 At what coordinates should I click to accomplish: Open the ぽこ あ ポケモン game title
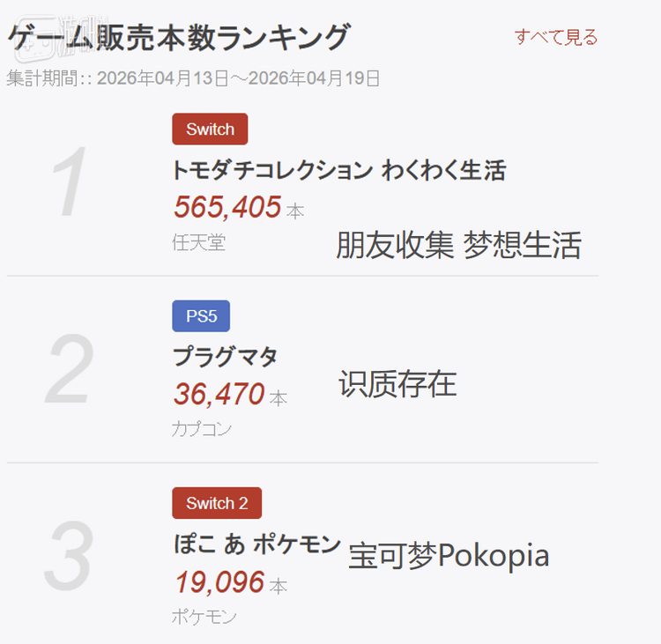click(257, 544)
